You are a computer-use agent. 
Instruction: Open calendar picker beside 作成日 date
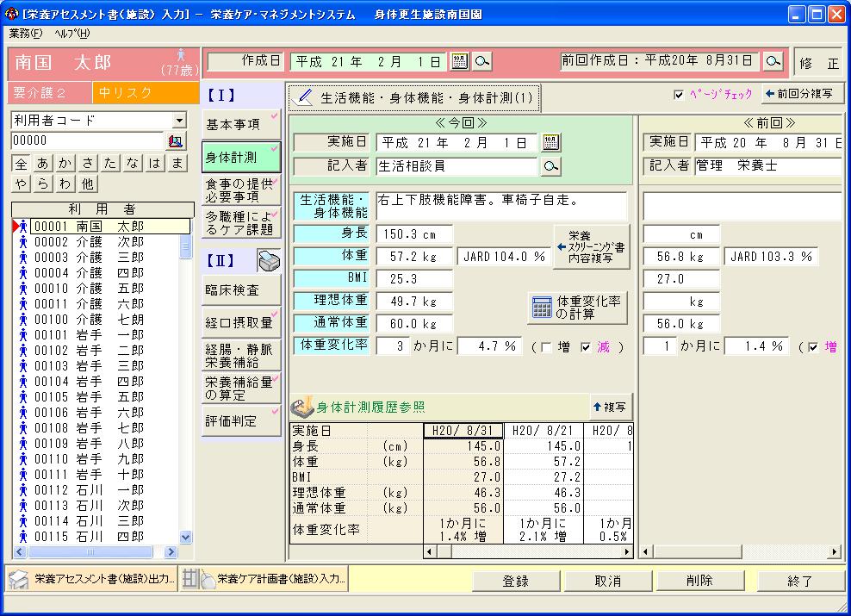tap(459, 61)
